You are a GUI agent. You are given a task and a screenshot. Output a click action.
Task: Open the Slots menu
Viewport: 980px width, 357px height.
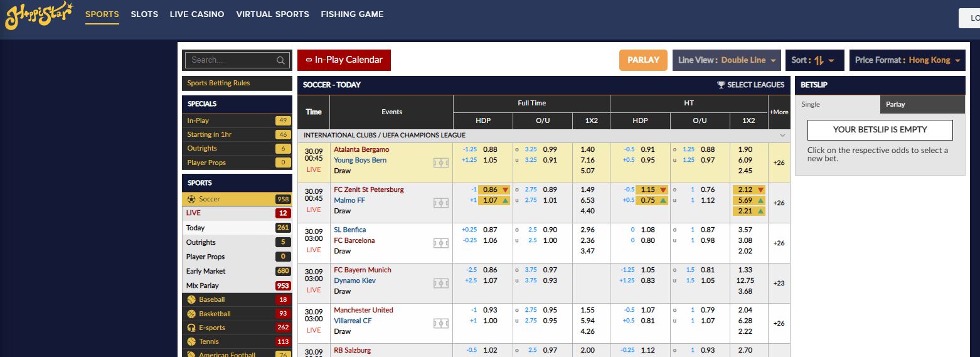(144, 14)
